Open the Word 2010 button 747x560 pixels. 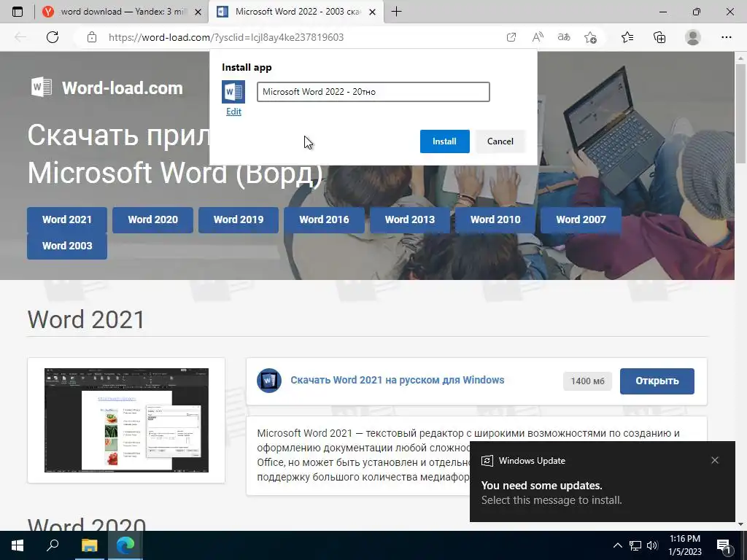pos(495,220)
